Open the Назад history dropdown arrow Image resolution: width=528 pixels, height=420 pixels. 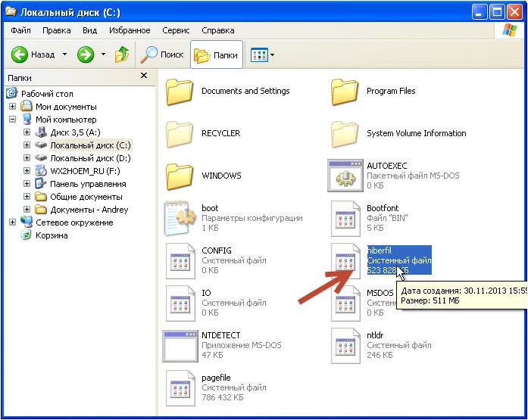coord(64,54)
